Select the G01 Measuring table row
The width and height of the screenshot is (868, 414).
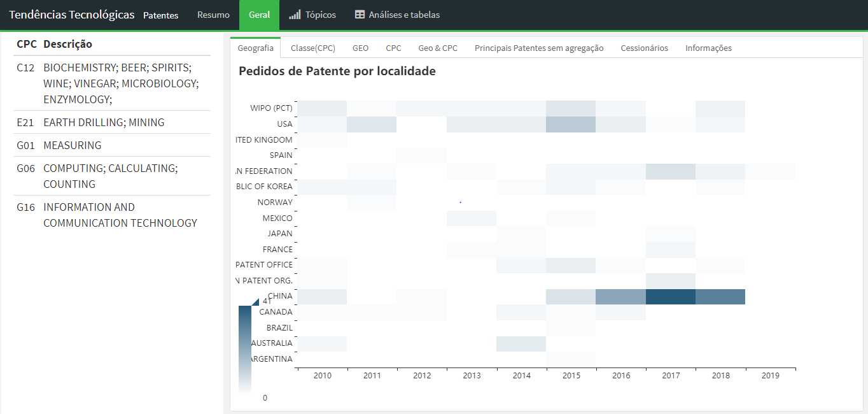click(x=112, y=145)
